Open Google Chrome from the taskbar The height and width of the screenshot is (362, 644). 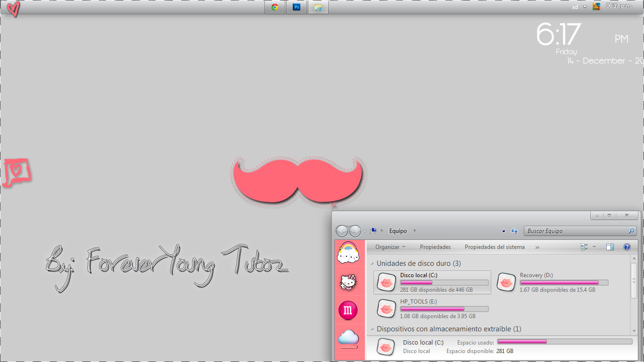click(275, 7)
